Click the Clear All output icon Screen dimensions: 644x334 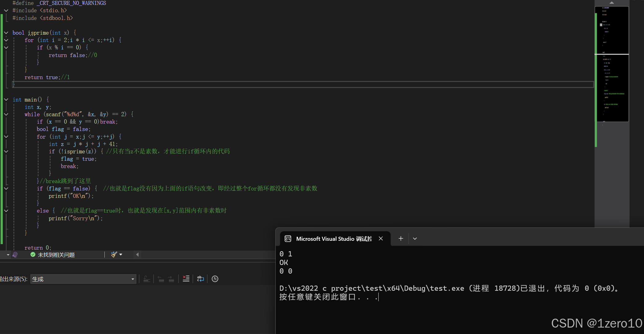(186, 279)
